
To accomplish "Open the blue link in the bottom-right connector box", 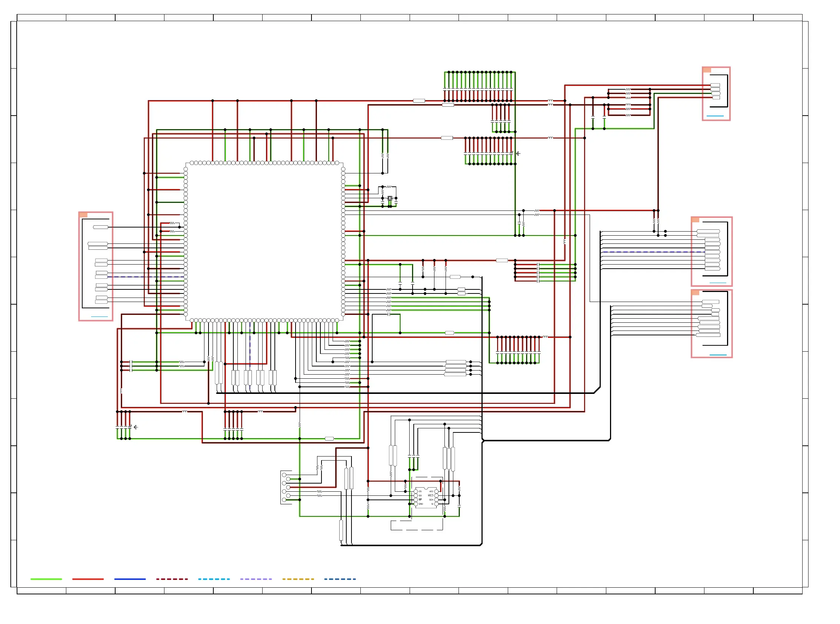I will (718, 355).
